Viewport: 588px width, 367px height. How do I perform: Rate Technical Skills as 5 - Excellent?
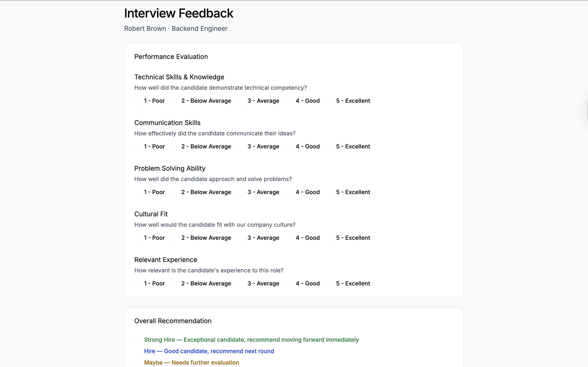point(330,101)
